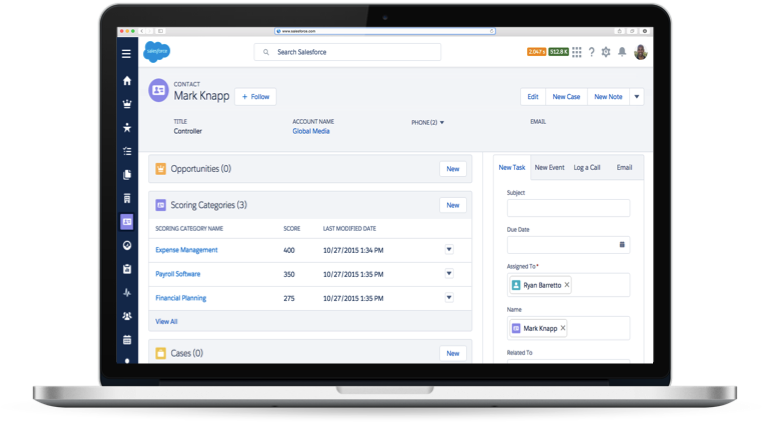Open row menu for Financial Planning
This screenshot has width=762, height=422.
(449, 297)
